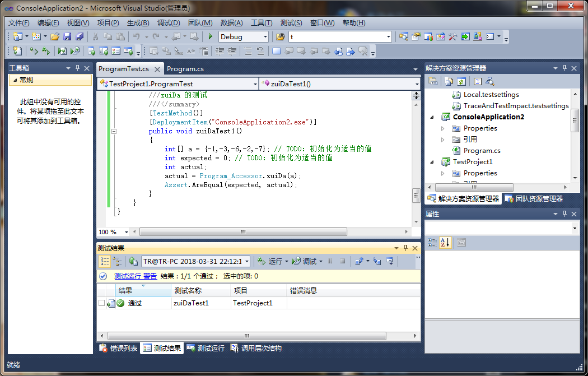Open the Debug configuration dropdown
588x376 pixels.
pos(265,37)
